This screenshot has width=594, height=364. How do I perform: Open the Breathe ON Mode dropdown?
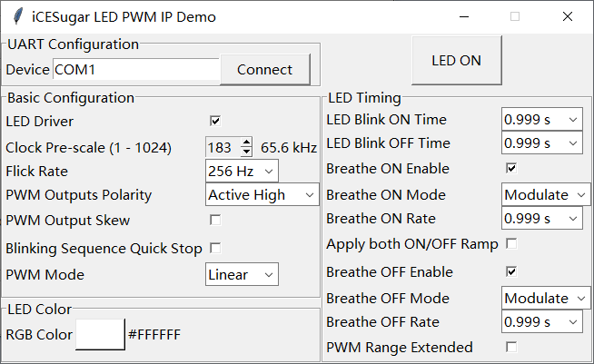click(x=546, y=194)
